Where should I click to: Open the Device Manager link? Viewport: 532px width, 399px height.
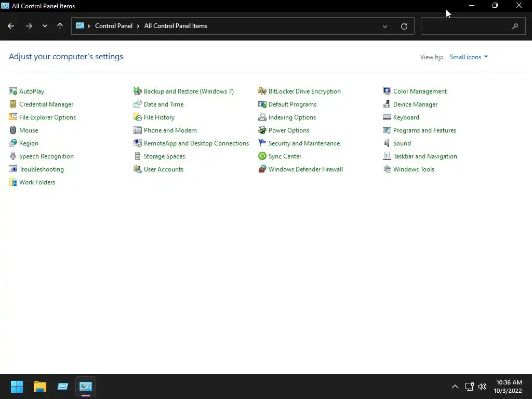[x=415, y=104]
